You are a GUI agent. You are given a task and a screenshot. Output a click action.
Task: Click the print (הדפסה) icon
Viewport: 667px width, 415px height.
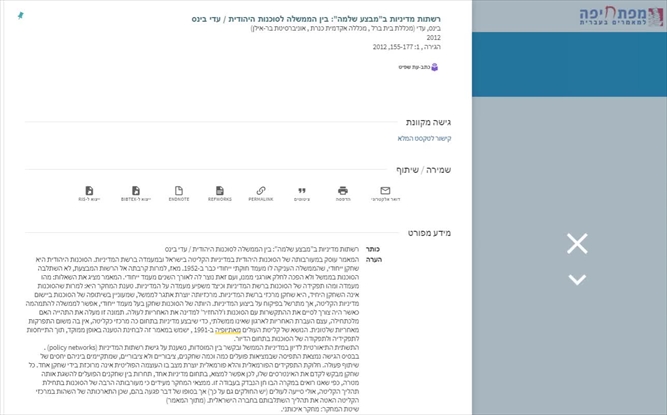pyautogui.click(x=343, y=190)
